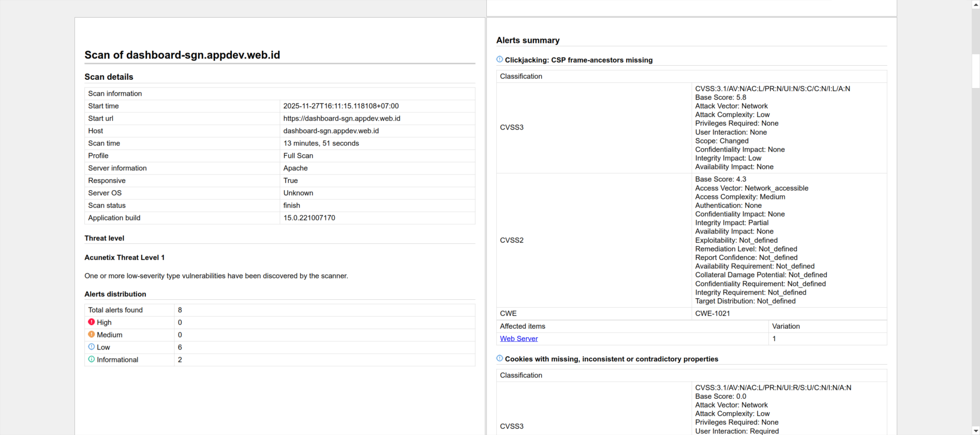Screen dimensions: 980x435
Task: Click the icon beside the Cookies alert title
Action: 500,358
